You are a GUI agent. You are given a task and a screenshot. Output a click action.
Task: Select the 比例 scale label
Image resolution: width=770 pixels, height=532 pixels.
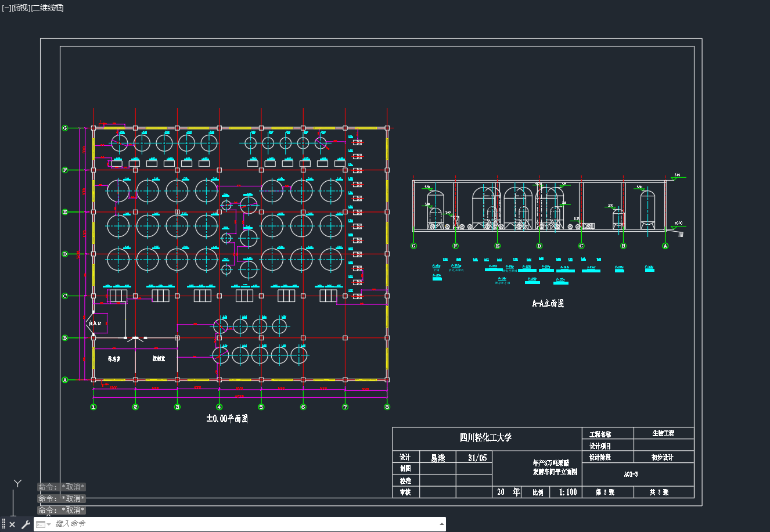coord(538,493)
